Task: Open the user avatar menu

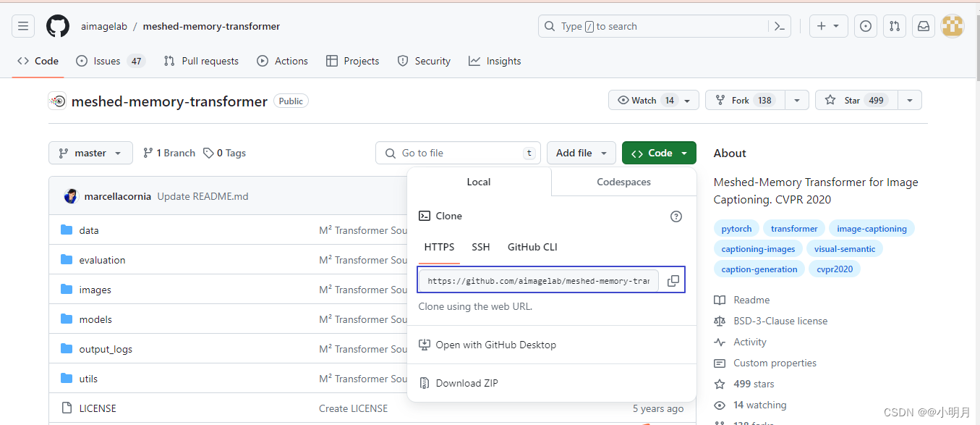Action: [x=953, y=27]
